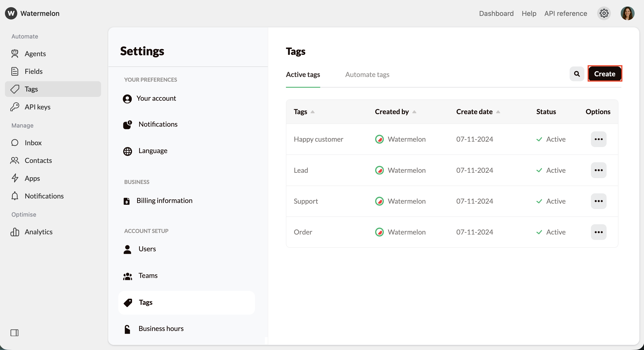Click the user profile avatar

pos(627,13)
